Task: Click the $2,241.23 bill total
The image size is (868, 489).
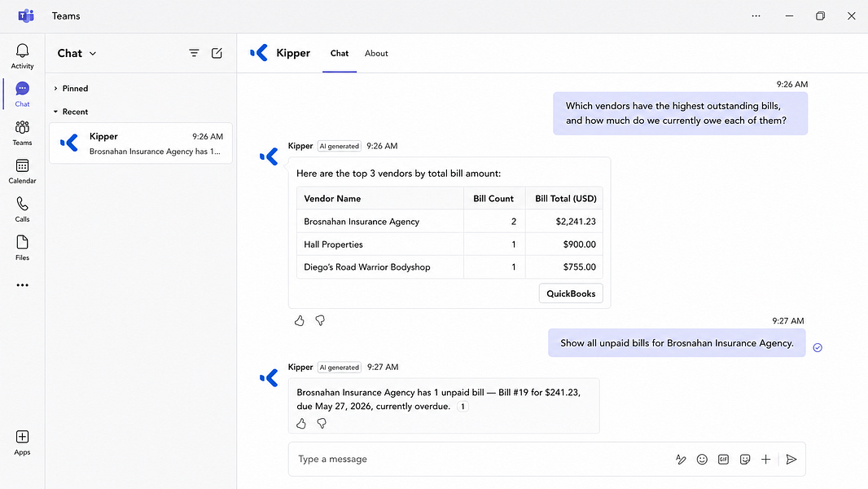Action: tap(576, 222)
